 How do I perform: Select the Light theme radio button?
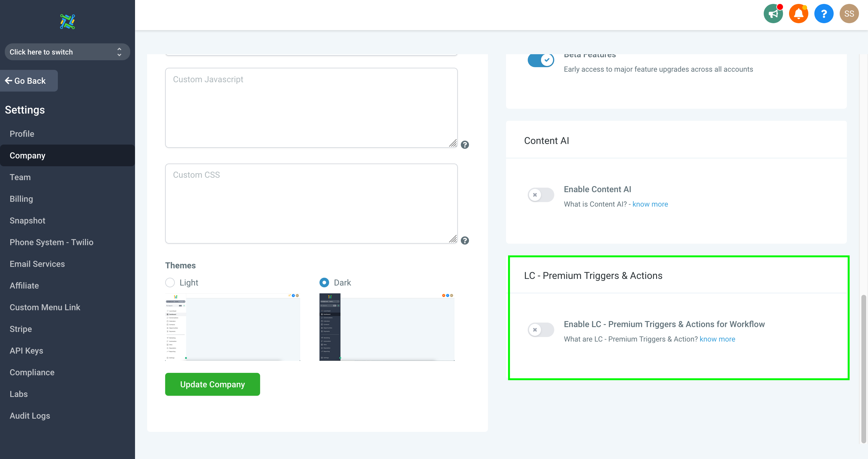click(x=170, y=283)
